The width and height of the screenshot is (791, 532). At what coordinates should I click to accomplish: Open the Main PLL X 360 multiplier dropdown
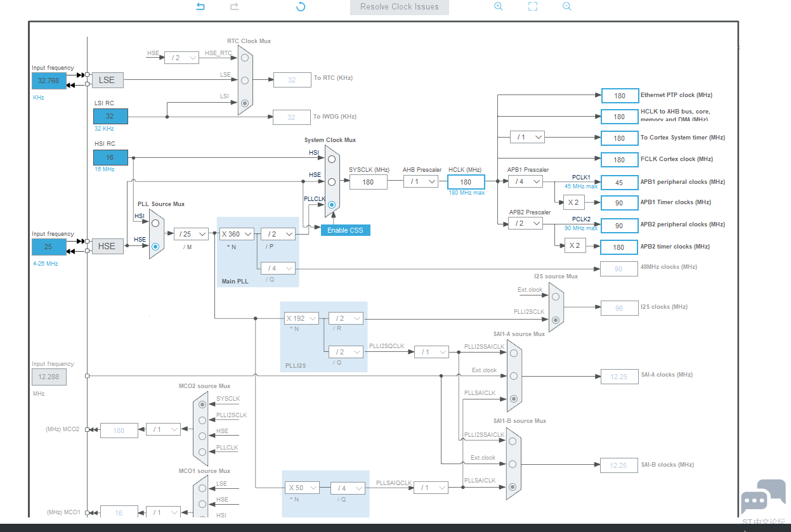click(x=237, y=234)
